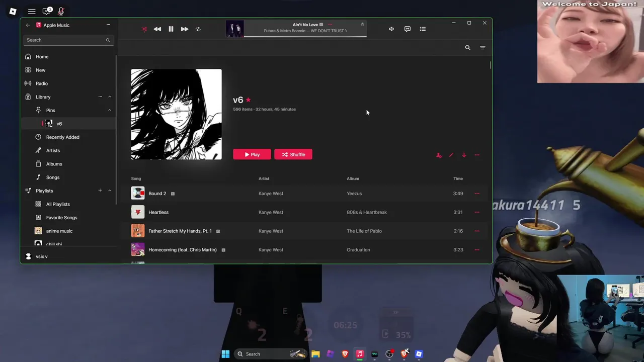Sort by the Artist column header
This screenshot has height=362, width=644.
pyautogui.click(x=264, y=178)
